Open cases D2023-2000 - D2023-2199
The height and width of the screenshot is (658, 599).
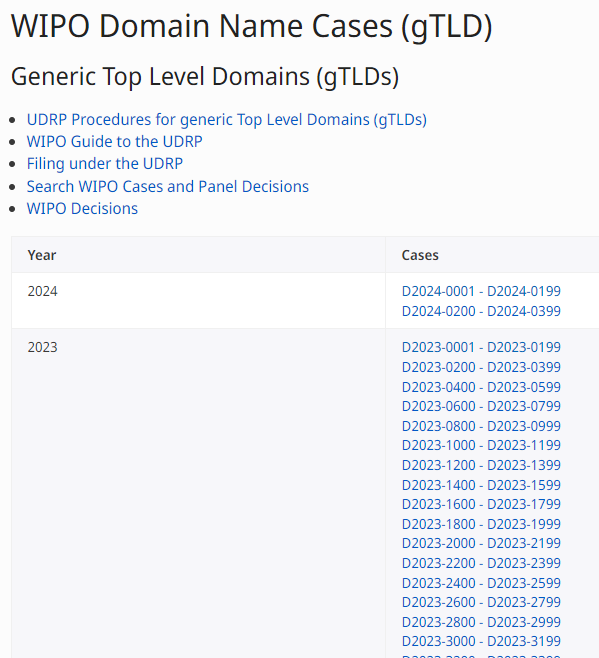(481, 543)
